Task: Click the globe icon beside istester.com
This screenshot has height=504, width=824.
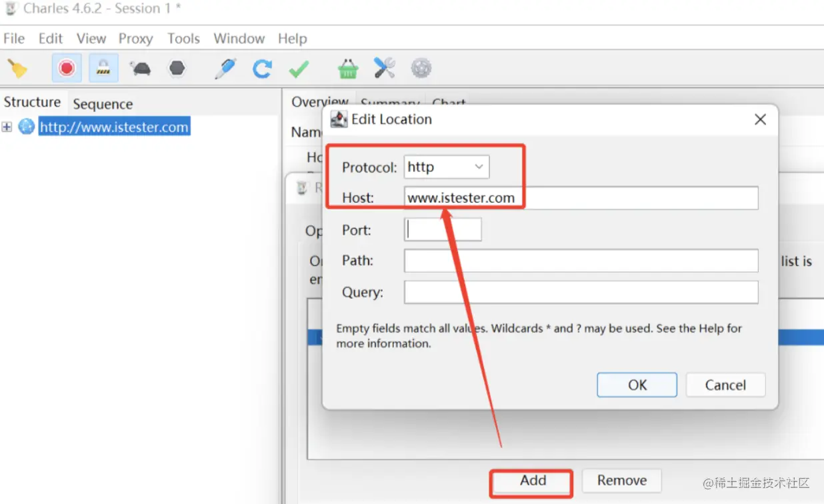Action: point(26,126)
